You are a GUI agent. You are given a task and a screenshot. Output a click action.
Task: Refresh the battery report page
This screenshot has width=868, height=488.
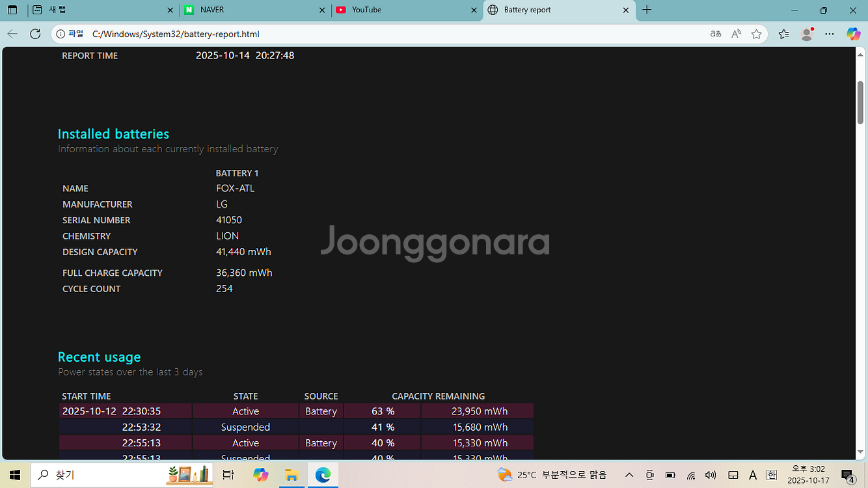point(35,34)
